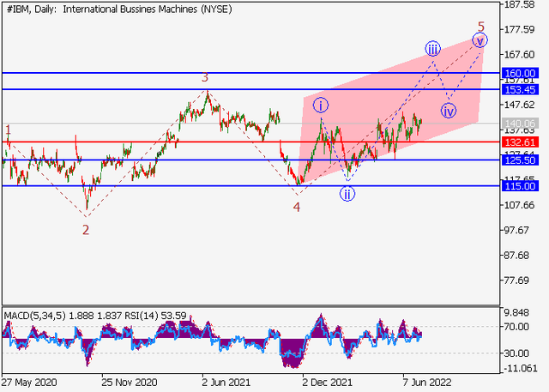Select circled wave label iv
The width and height of the screenshot is (549, 392).
(x=448, y=111)
